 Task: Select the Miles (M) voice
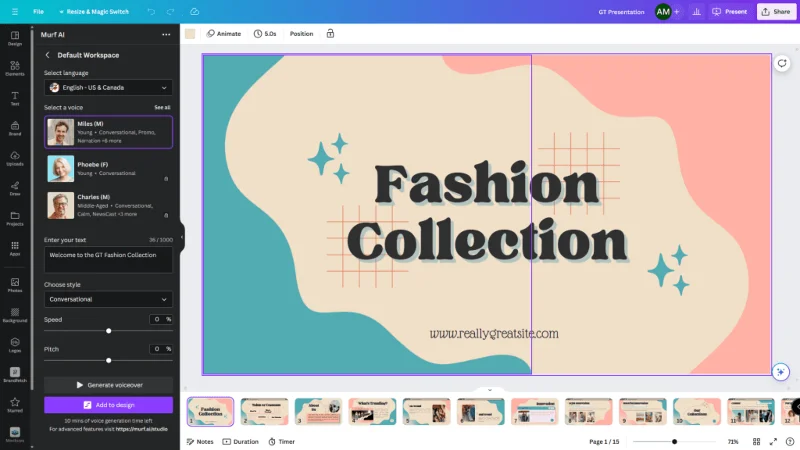(108, 132)
